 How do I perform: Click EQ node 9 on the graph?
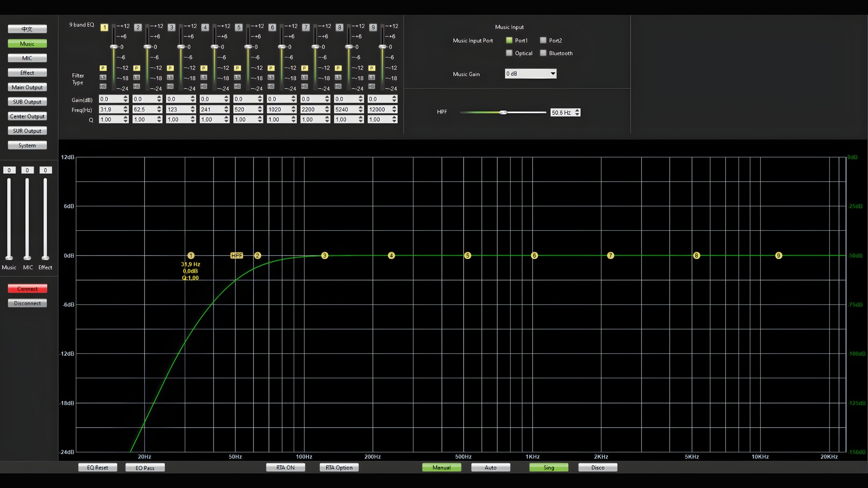779,255
